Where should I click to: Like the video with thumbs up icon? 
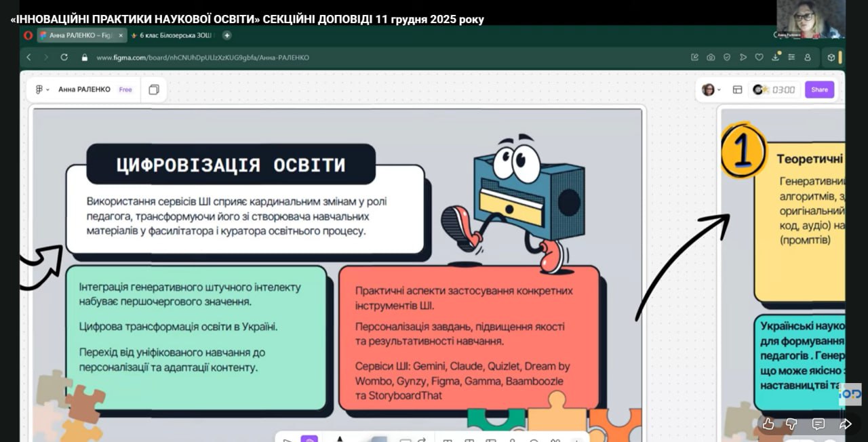[x=768, y=424]
